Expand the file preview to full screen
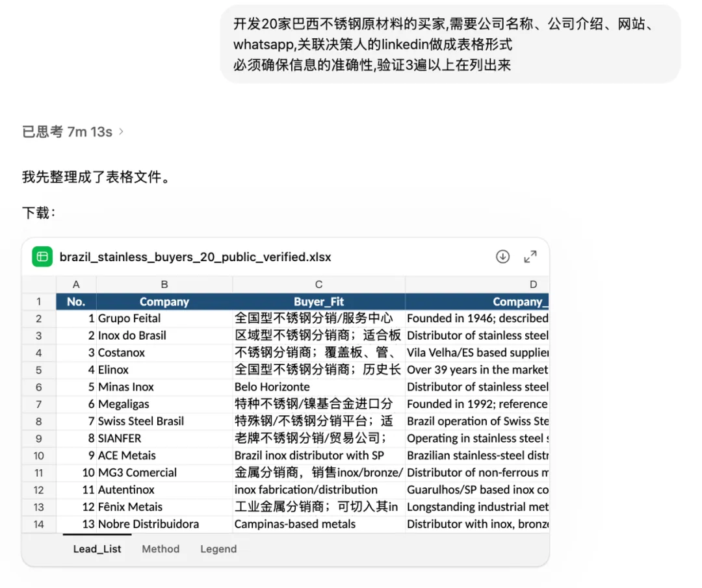 pos(531,257)
